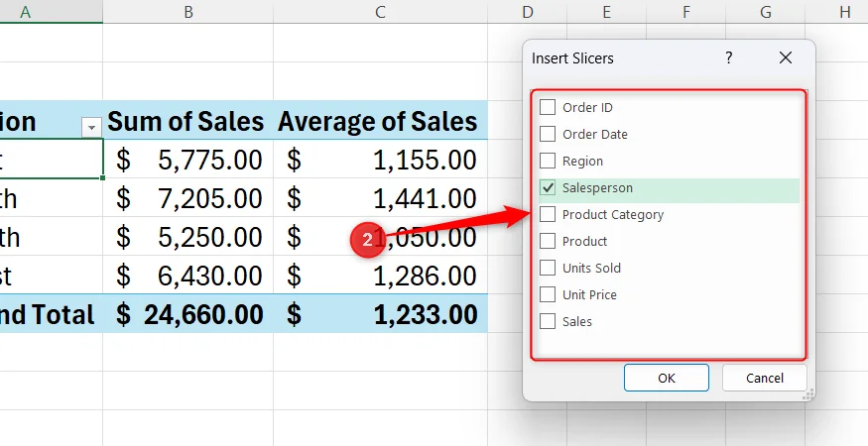Select column C header
This screenshot has height=446, width=868.
380,12
